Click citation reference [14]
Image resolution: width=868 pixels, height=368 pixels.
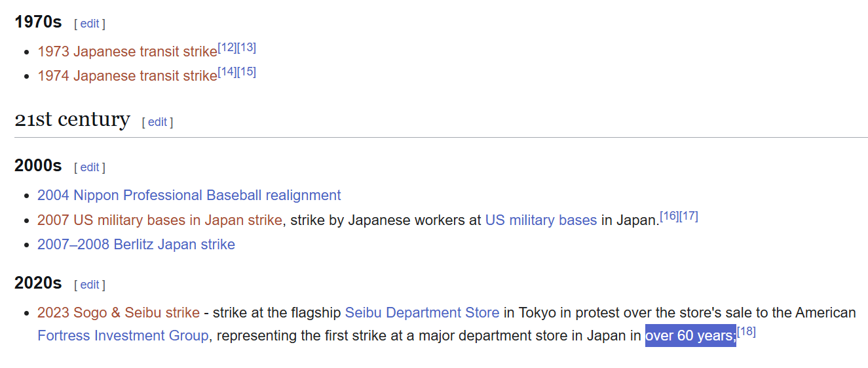227,72
